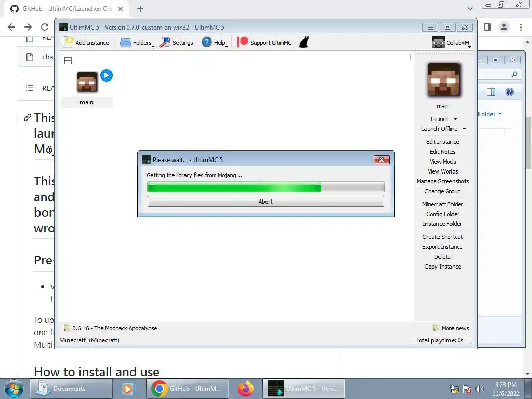Open the Explorer Folder dropdown

(x=490, y=114)
